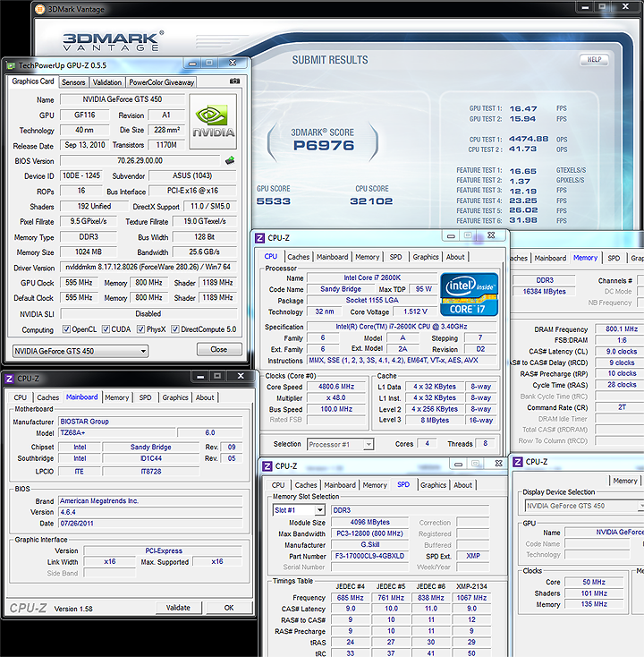Image resolution: width=644 pixels, height=657 pixels.
Task: Open the Processor #1 selection dropdown
Action: 340,444
